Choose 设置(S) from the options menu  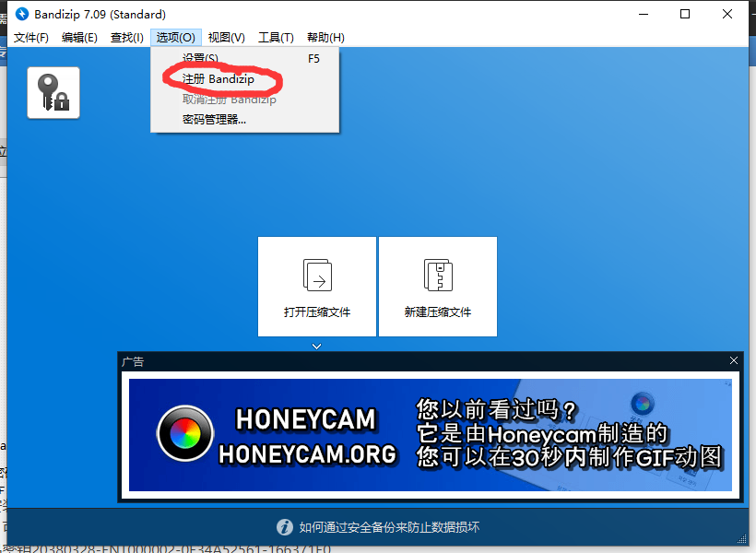point(245,58)
